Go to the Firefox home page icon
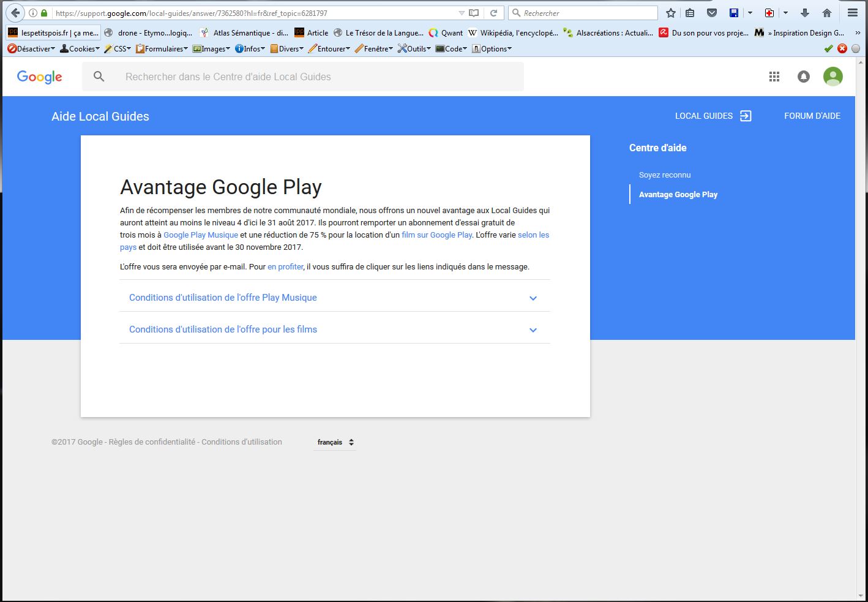The height and width of the screenshot is (602, 868). tap(827, 13)
